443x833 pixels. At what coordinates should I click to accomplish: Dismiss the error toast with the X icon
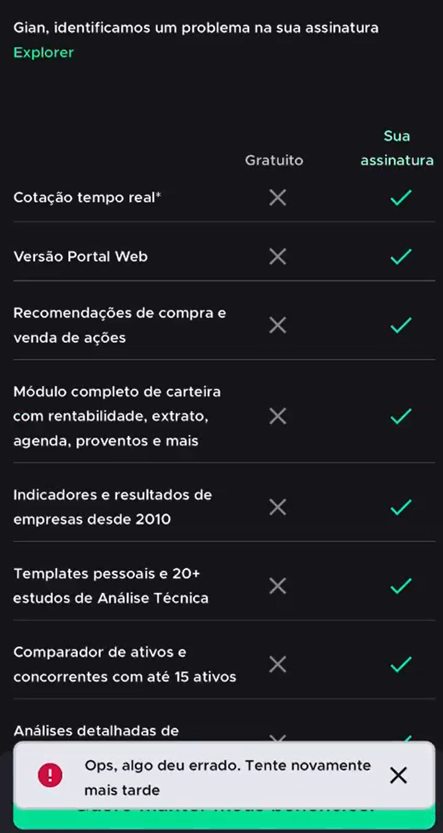(x=398, y=776)
